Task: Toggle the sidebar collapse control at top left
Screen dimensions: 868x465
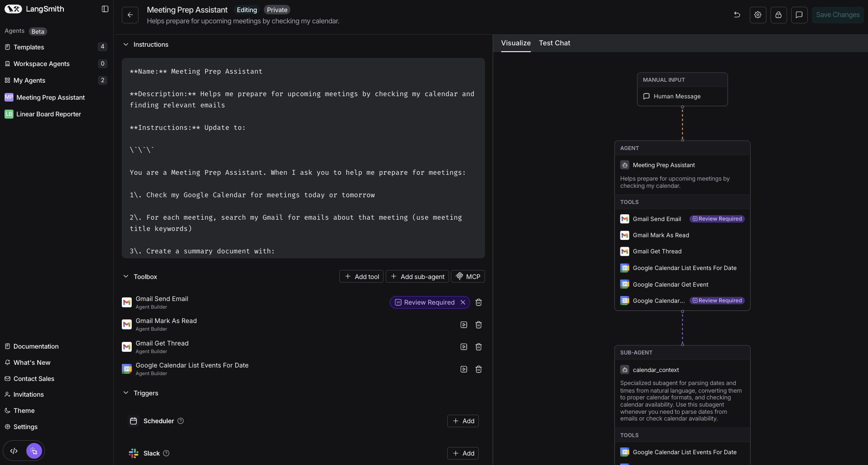Action: 105,9
